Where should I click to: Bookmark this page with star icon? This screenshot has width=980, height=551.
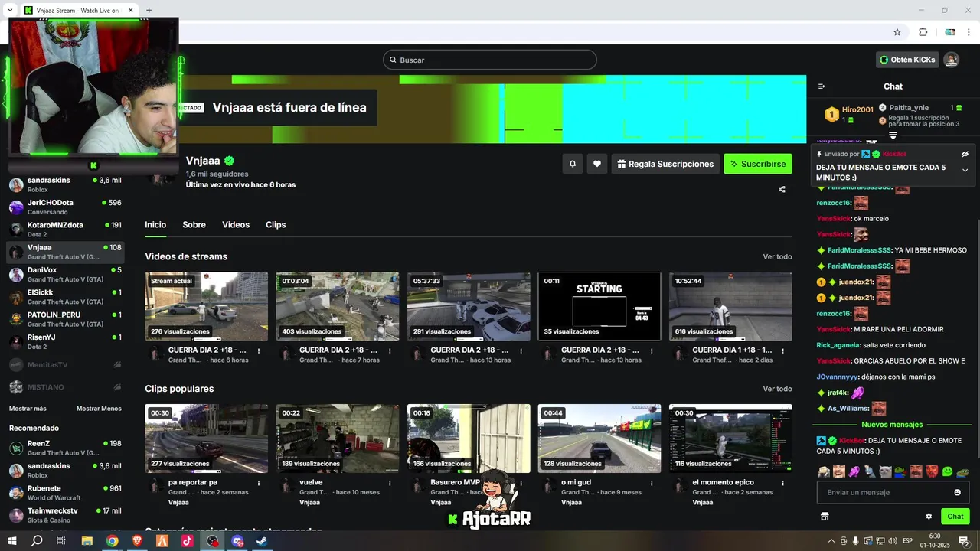pos(897,32)
